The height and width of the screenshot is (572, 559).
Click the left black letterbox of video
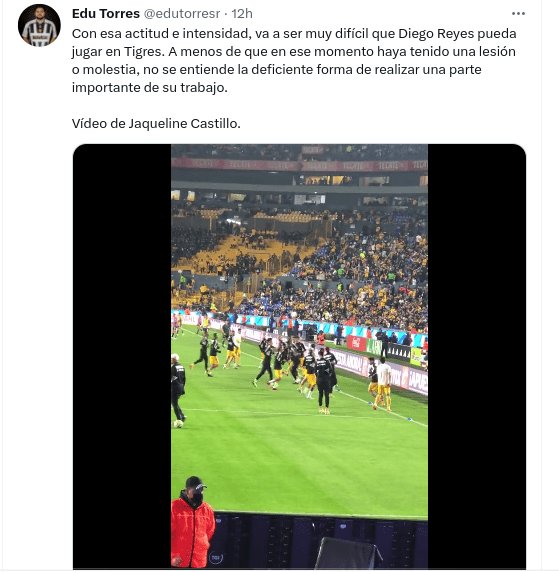[122, 356]
